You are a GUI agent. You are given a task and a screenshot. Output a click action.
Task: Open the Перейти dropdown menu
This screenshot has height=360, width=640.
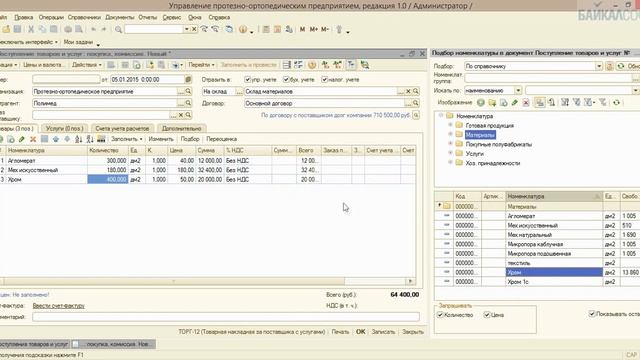pos(201,65)
